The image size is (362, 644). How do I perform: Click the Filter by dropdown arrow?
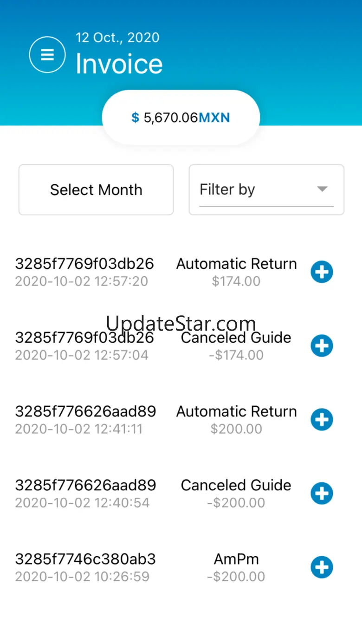322,189
